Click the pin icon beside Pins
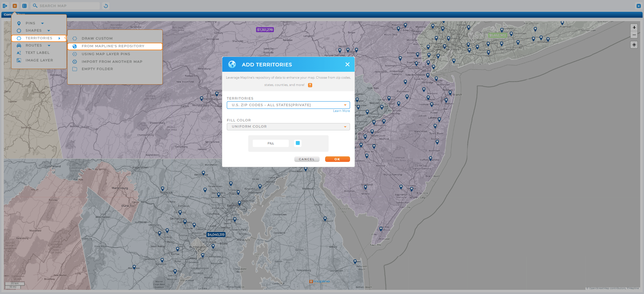Image resolution: width=644 pixels, height=294 pixels. [x=19, y=24]
